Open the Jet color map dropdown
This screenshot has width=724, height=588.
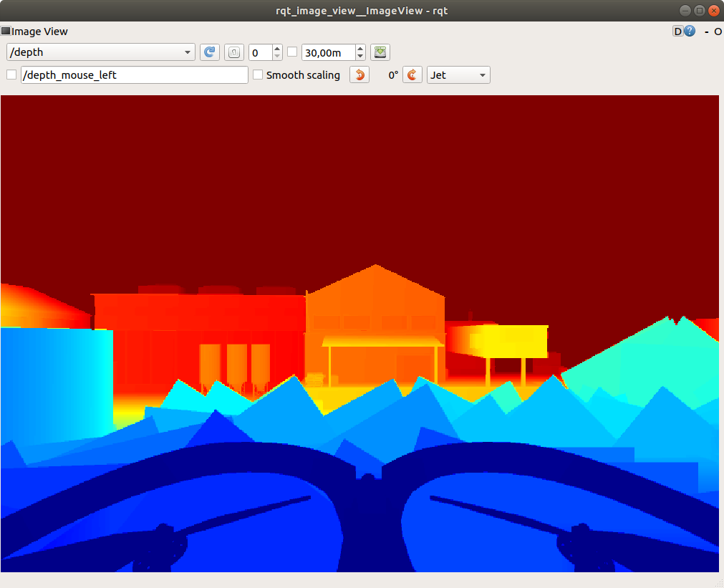(x=458, y=74)
